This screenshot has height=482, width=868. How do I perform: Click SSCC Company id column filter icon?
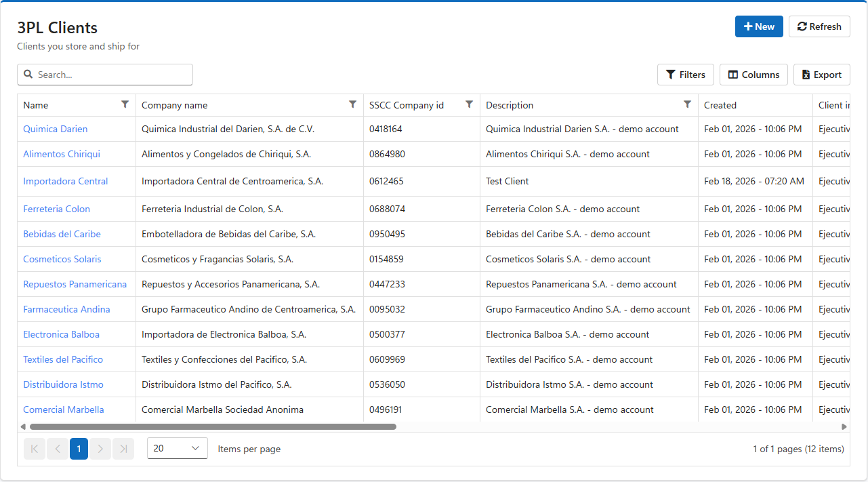click(469, 104)
